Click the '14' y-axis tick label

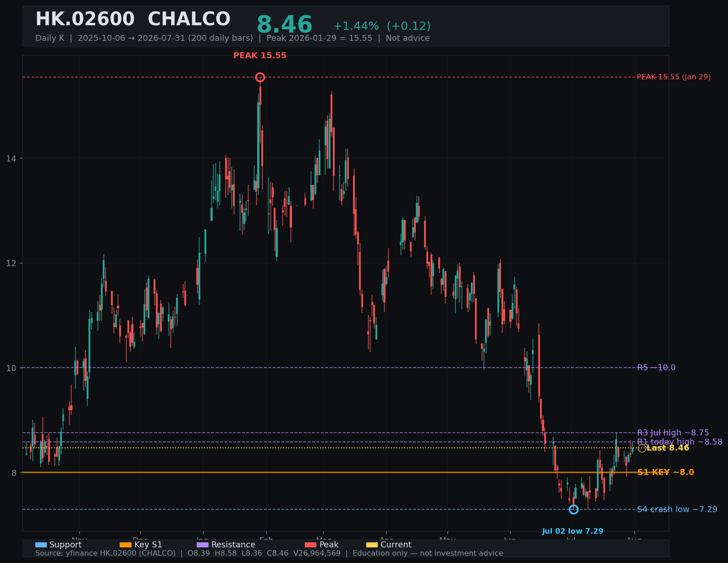click(11, 158)
